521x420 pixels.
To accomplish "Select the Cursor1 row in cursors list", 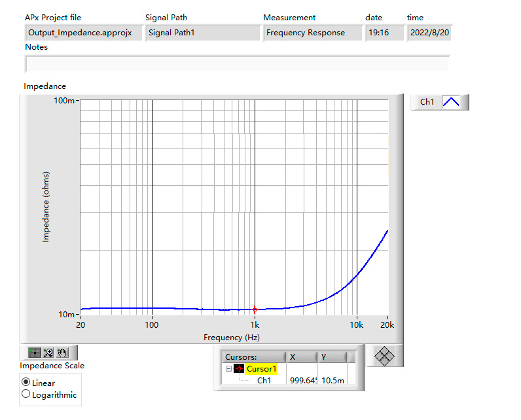I will 261,369.
